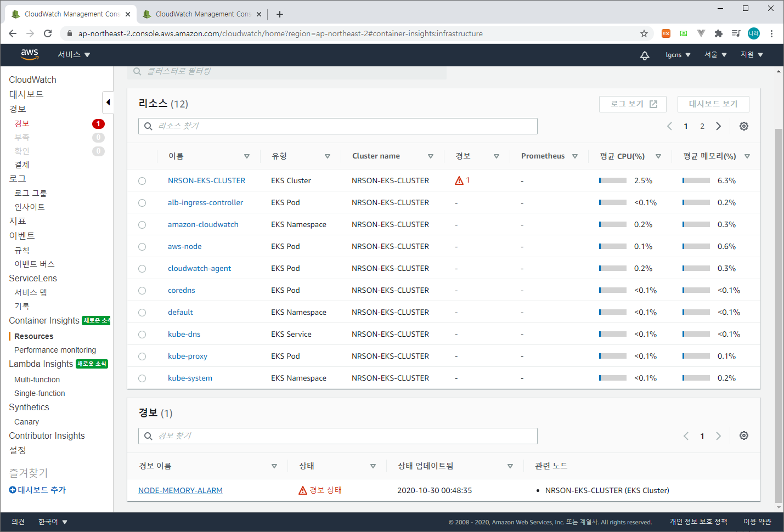Click the alarm warning icon for NRSON-EKS-CLUSTER
784x532 pixels.
pyautogui.click(x=459, y=180)
